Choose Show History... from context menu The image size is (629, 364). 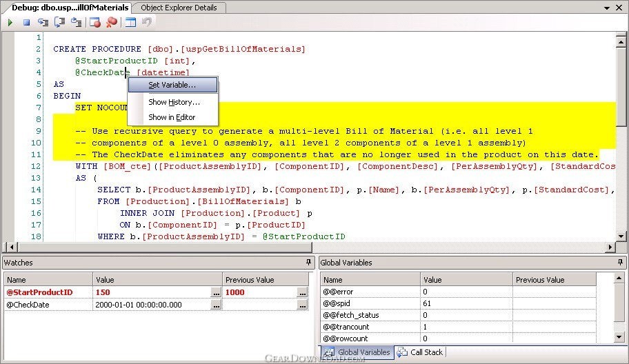[174, 102]
